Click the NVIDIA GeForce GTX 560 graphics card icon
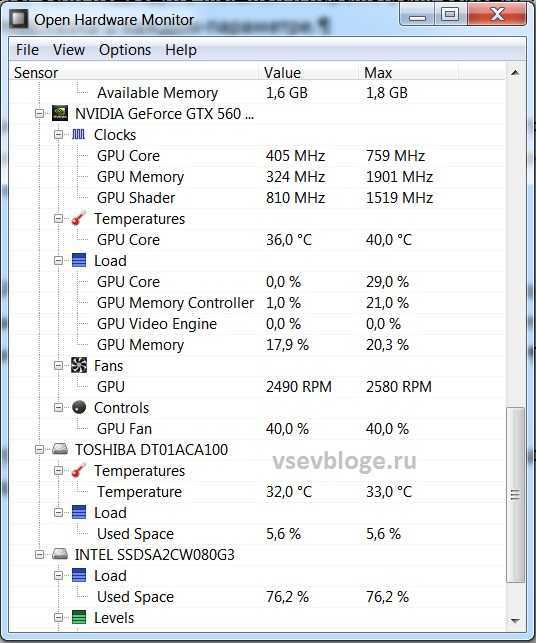Image resolution: width=536 pixels, height=643 pixels. point(60,114)
